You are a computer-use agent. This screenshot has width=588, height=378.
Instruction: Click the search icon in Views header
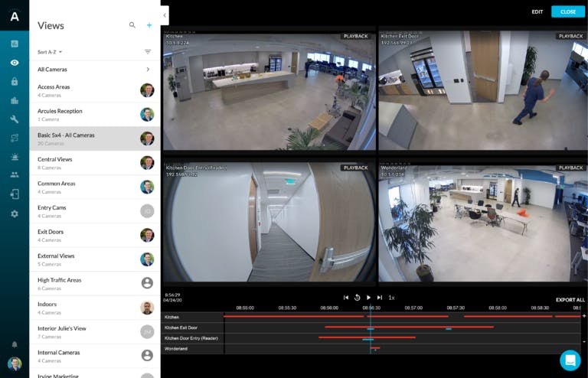[132, 25]
